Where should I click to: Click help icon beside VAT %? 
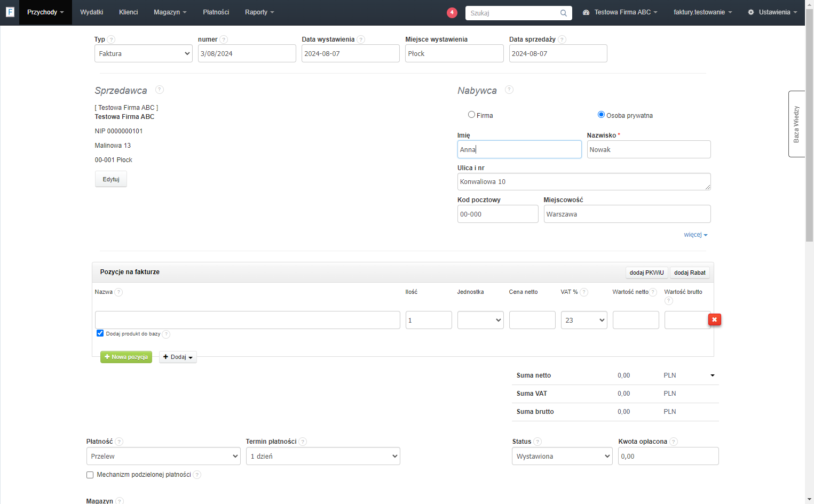pos(584,292)
